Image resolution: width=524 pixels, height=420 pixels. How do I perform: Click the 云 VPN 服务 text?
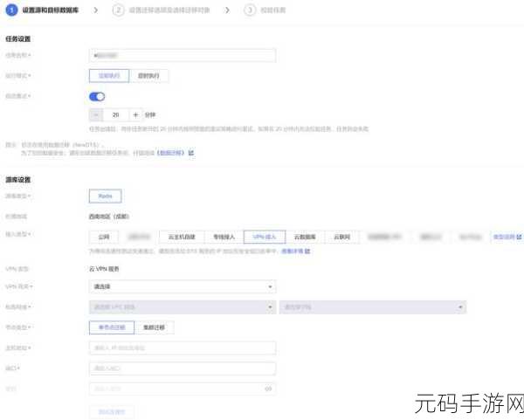[104, 269]
